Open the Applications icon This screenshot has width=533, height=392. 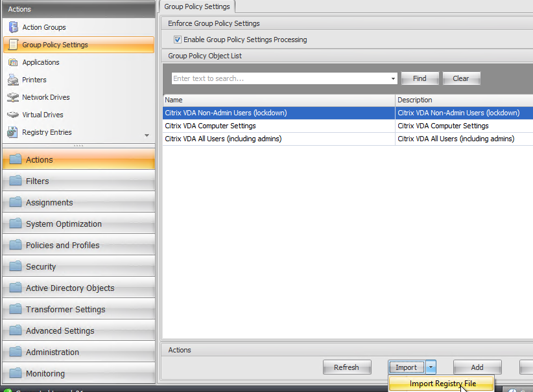(x=13, y=62)
